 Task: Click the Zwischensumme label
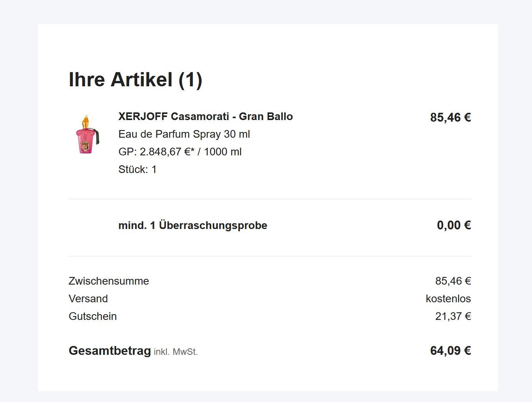point(108,281)
